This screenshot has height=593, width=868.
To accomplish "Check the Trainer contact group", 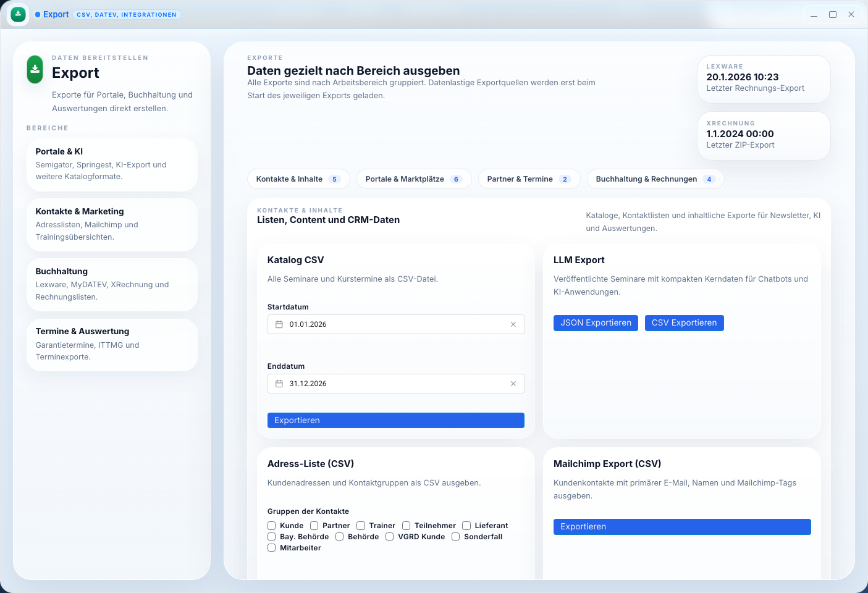I will click(361, 526).
